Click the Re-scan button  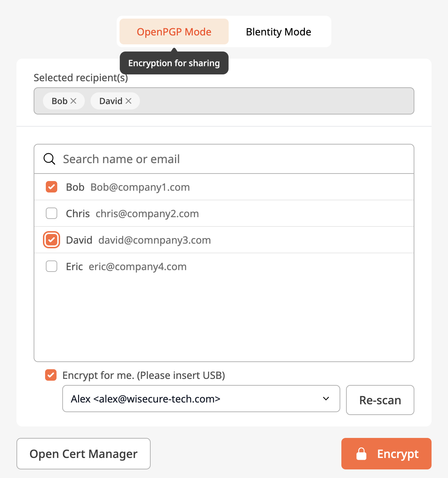(380, 400)
